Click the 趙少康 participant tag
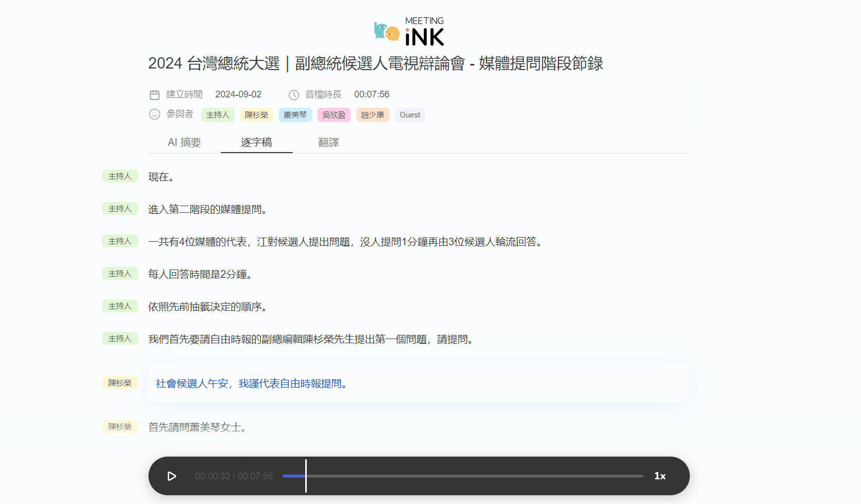861x504 pixels. [x=372, y=115]
